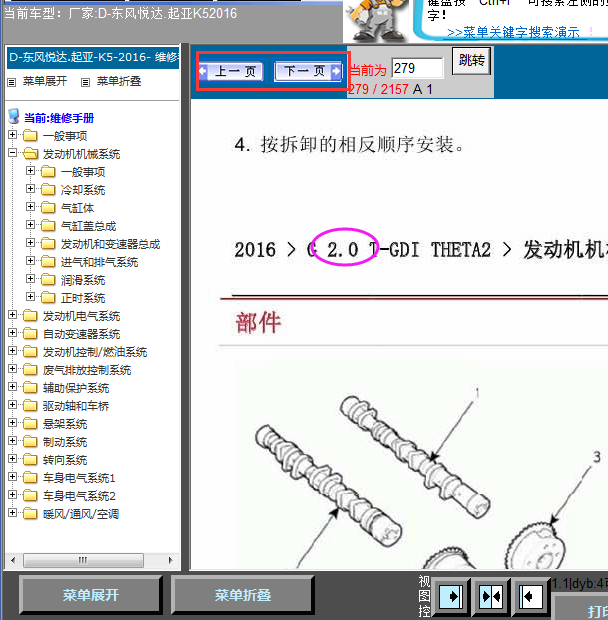Click the list icon before 菜单展开
Viewport: 608px width, 620px height.
pyautogui.click(x=12, y=82)
